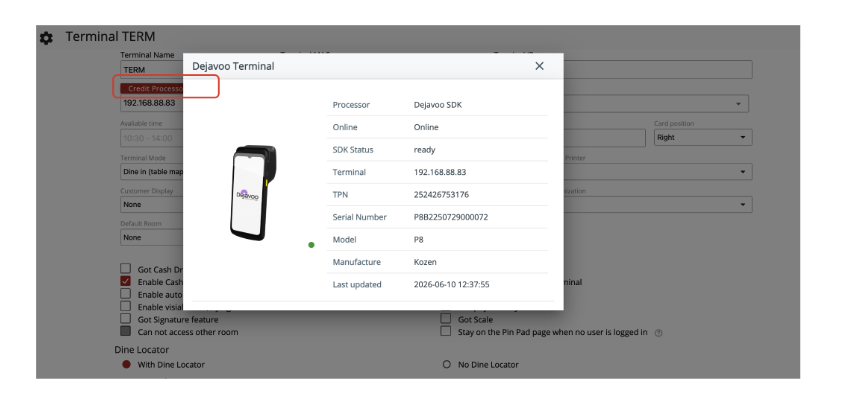Click the Terminal IP 192.168.88.83 in the dialog
The image size is (856, 398).
coord(440,172)
